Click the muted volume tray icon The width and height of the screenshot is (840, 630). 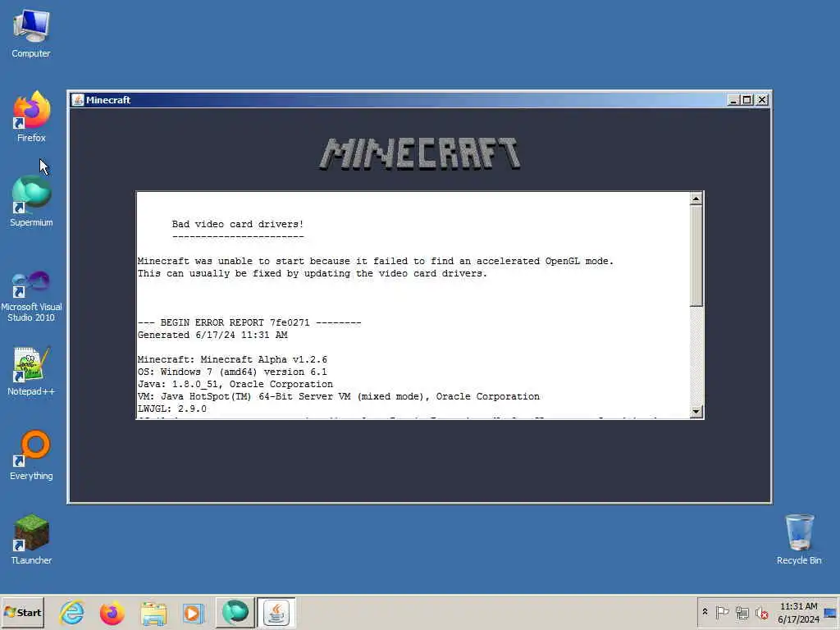(x=761, y=612)
